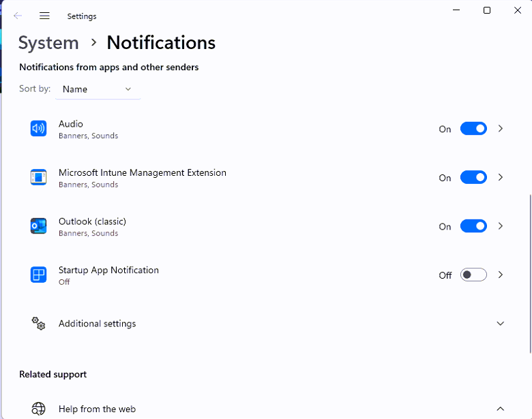Click the Outlook (classic) app icon
The width and height of the screenshot is (532, 419).
pos(38,226)
